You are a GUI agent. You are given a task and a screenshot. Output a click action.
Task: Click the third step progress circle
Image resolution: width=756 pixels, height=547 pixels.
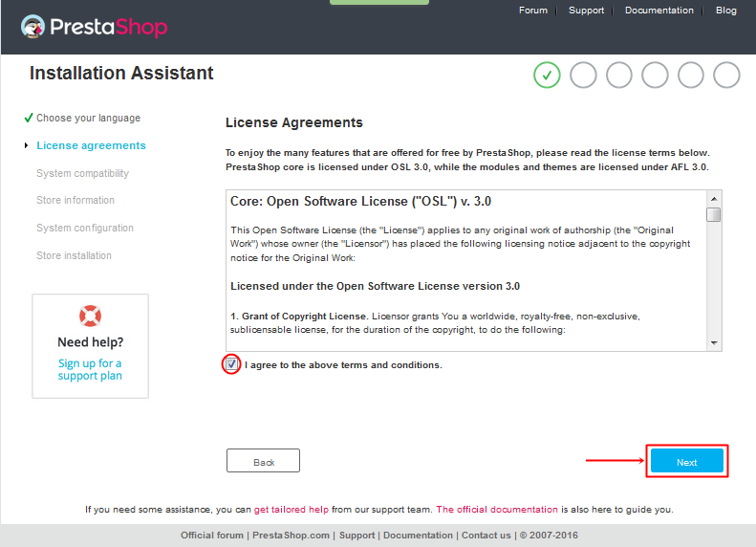(619, 76)
